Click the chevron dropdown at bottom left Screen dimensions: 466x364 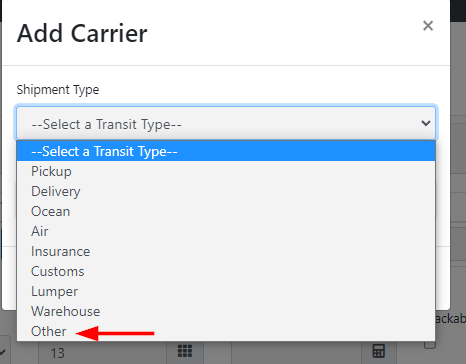4,352
